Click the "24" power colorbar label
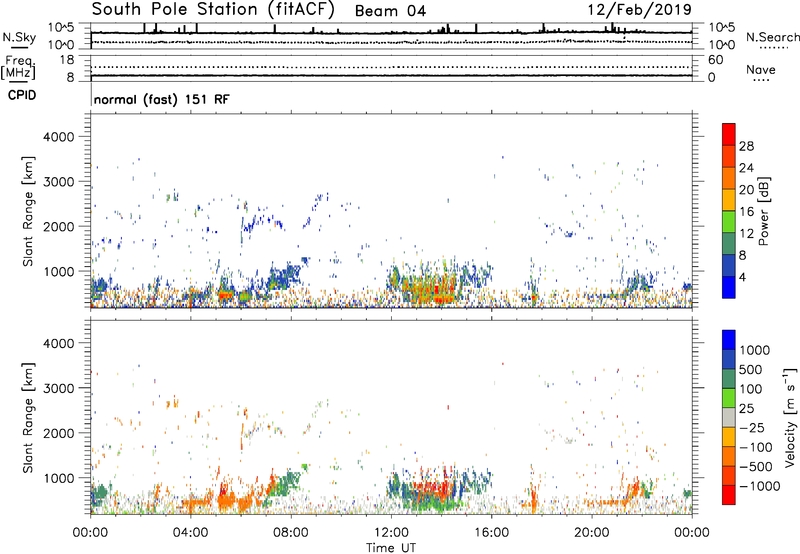The image size is (800, 554). coord(746,168)
